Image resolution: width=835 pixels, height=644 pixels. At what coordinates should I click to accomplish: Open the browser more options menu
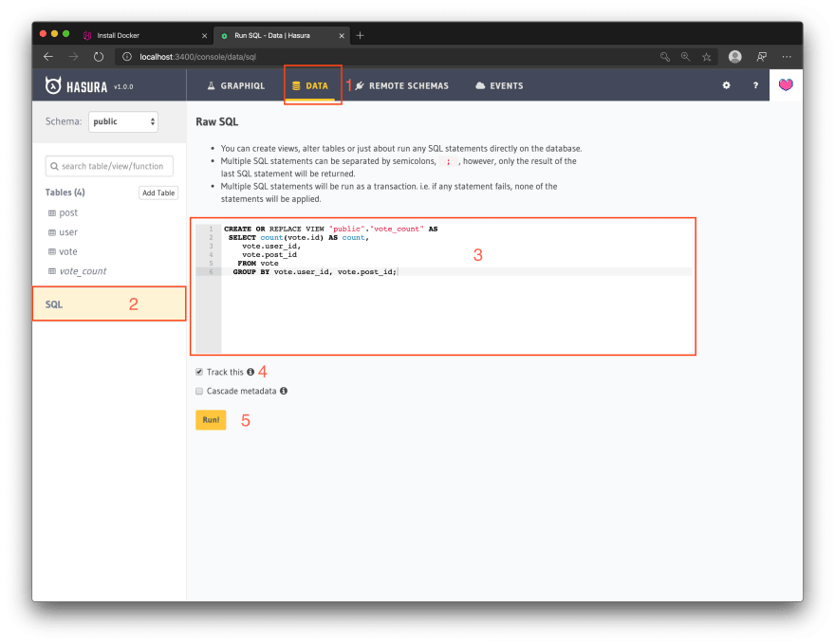pos(787,56)
